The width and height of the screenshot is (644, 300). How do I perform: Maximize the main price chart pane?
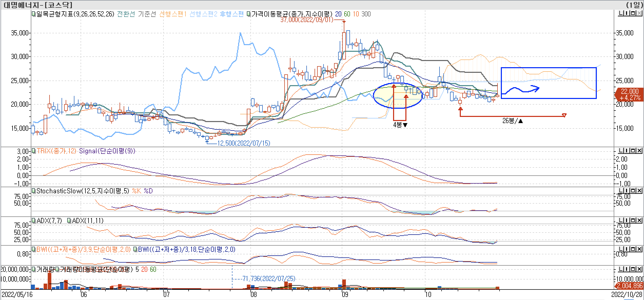pos(633,13)
